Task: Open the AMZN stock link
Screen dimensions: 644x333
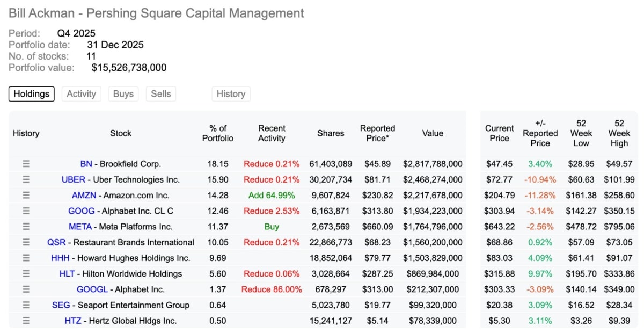Action: (x=84, y=196)
